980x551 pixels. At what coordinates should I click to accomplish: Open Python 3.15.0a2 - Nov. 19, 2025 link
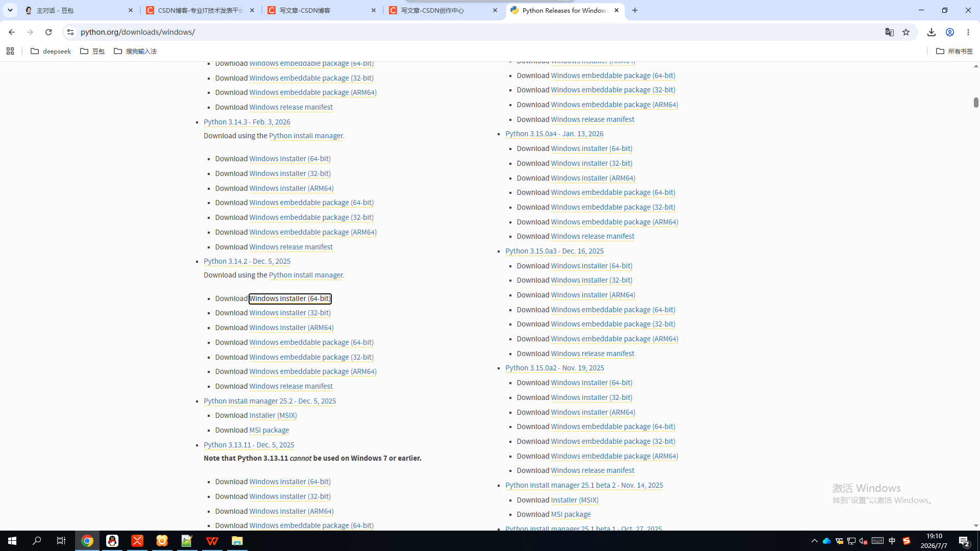[555, 368]
